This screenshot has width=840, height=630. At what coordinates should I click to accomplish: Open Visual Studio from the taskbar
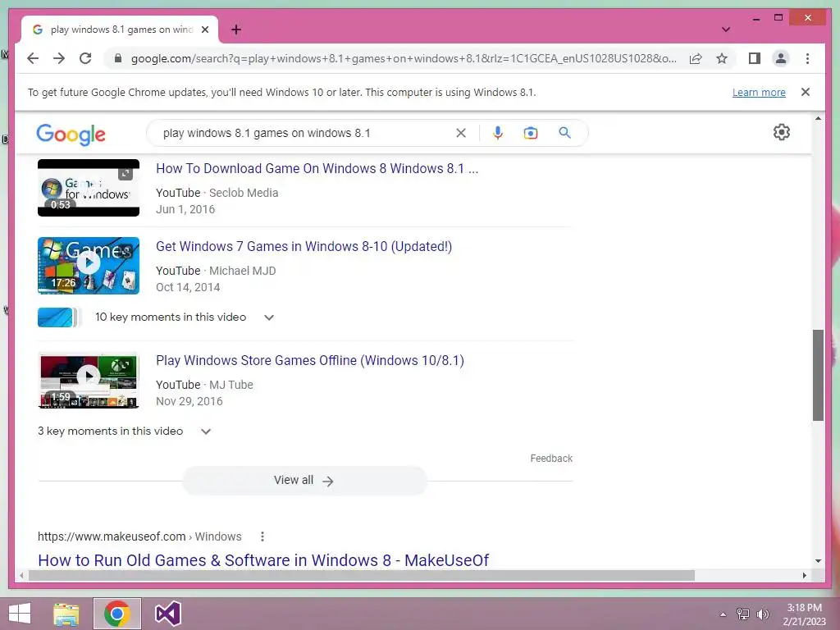(167, 614)
